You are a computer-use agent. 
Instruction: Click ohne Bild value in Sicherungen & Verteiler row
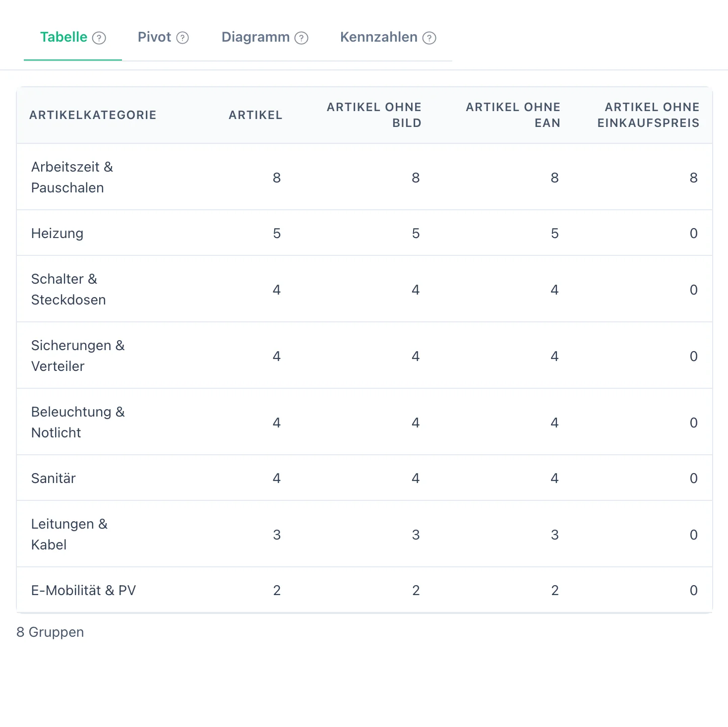(x=416, y=356)
